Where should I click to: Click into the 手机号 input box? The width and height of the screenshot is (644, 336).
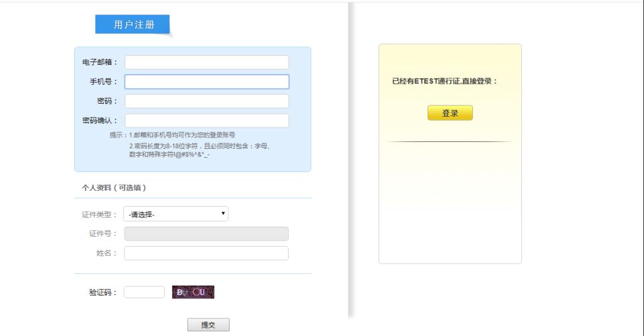coord(206,82)
